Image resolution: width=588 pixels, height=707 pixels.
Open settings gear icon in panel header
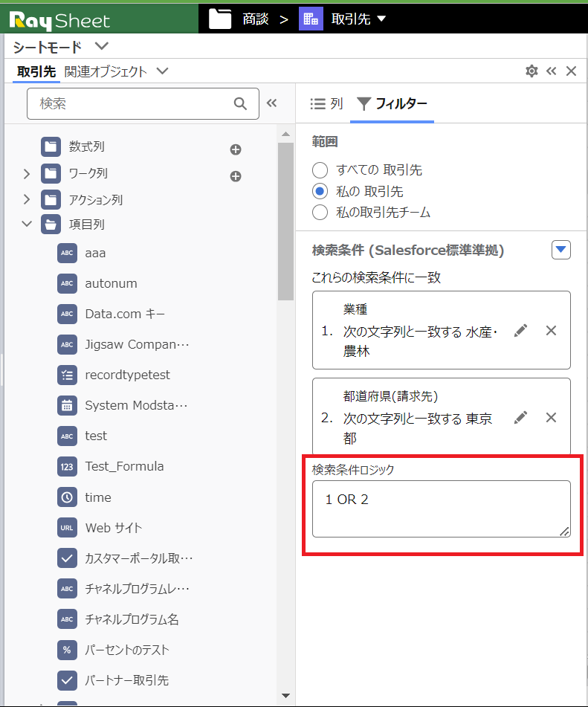click(x=532, y=71)
